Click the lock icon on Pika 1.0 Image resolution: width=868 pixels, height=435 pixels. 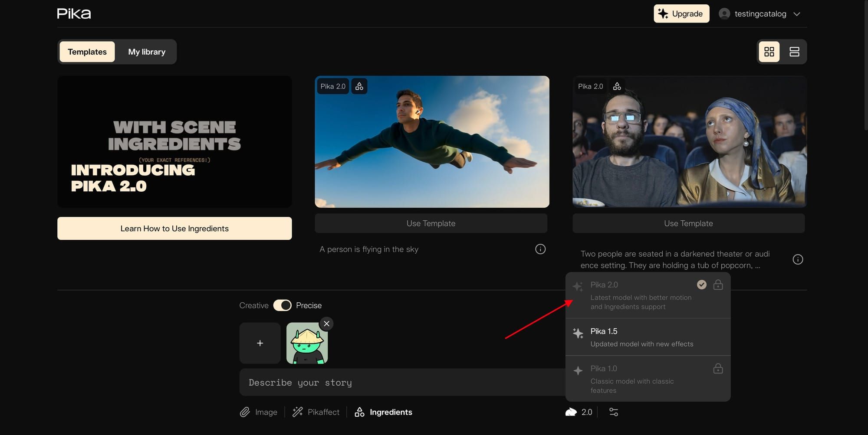718,369
